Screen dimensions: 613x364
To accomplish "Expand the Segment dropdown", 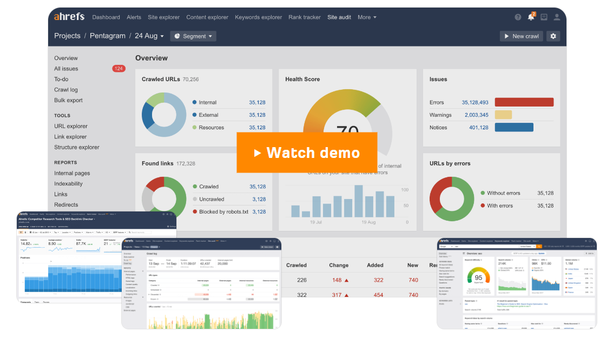I will point(193,36).
